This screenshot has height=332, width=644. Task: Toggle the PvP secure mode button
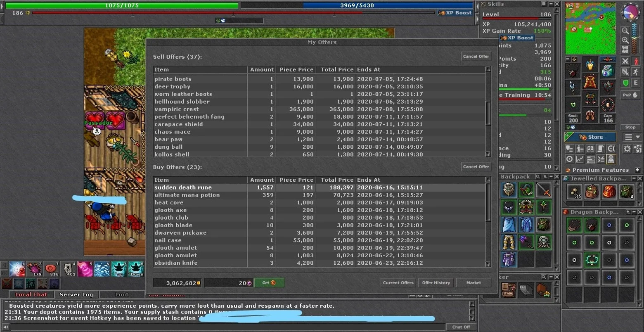coord(631,95)
